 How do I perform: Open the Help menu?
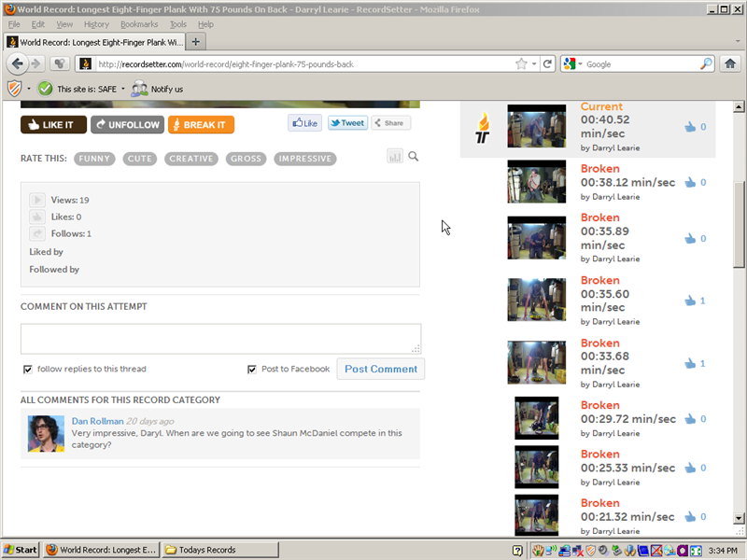205,24
